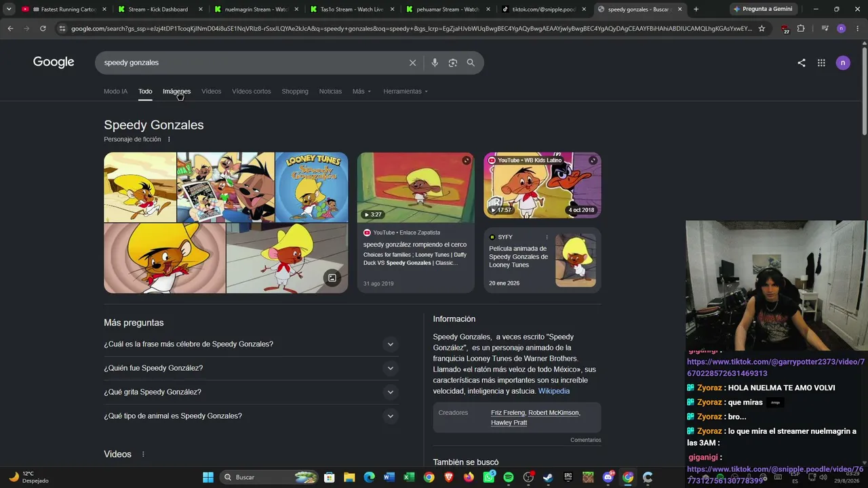
Task: Click the Chrome address bar URL
Action: pos(411,28)
